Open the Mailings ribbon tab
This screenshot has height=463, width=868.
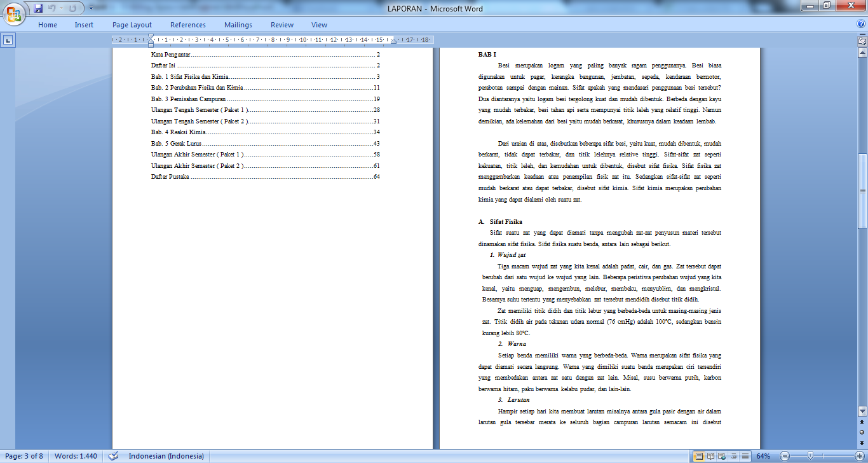pyautogui.click(x=238, y=25)
